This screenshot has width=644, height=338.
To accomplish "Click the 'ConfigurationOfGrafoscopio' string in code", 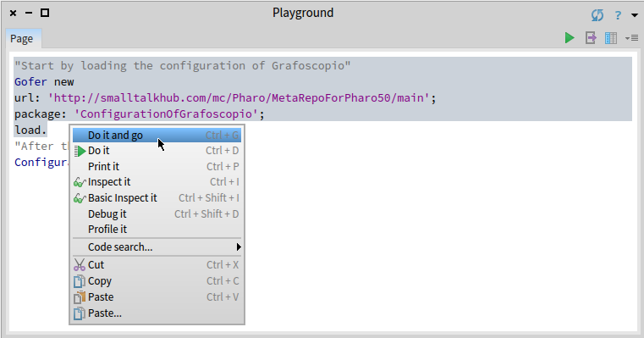I will pyautogui.click(x=167, y=114).
